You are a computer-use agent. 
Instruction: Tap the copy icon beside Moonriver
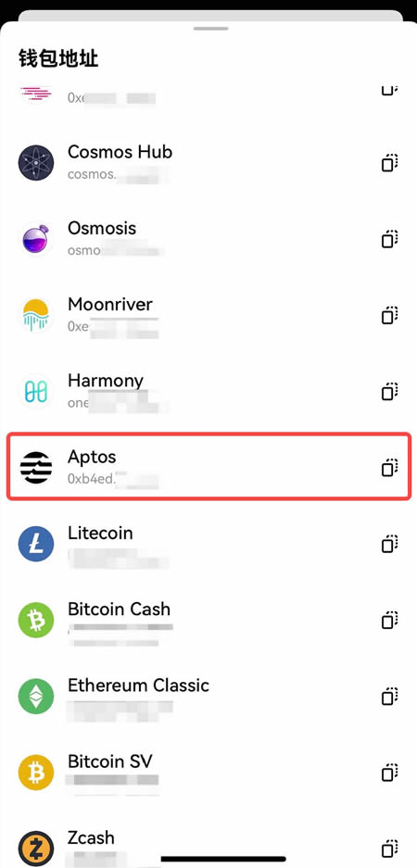click(x=390, y=315)
